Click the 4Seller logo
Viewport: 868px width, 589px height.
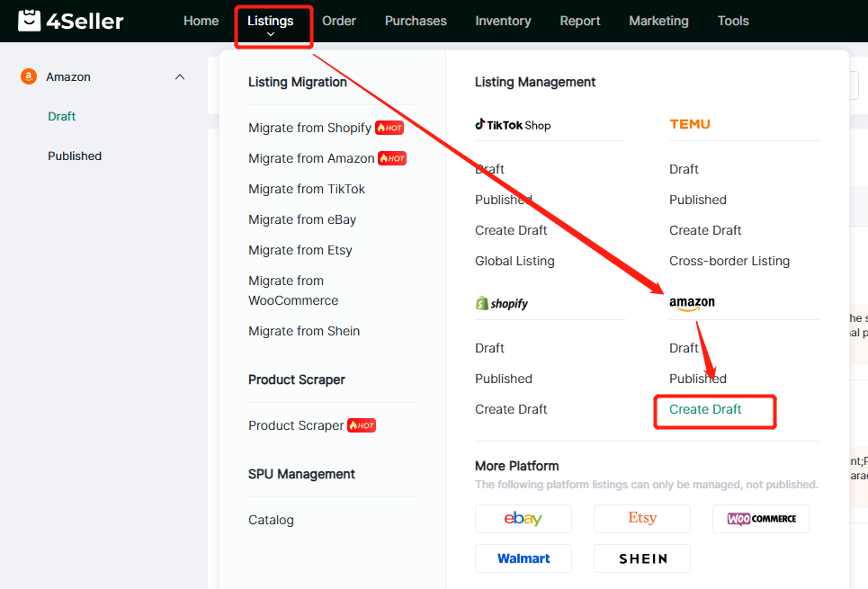(70, 21)
